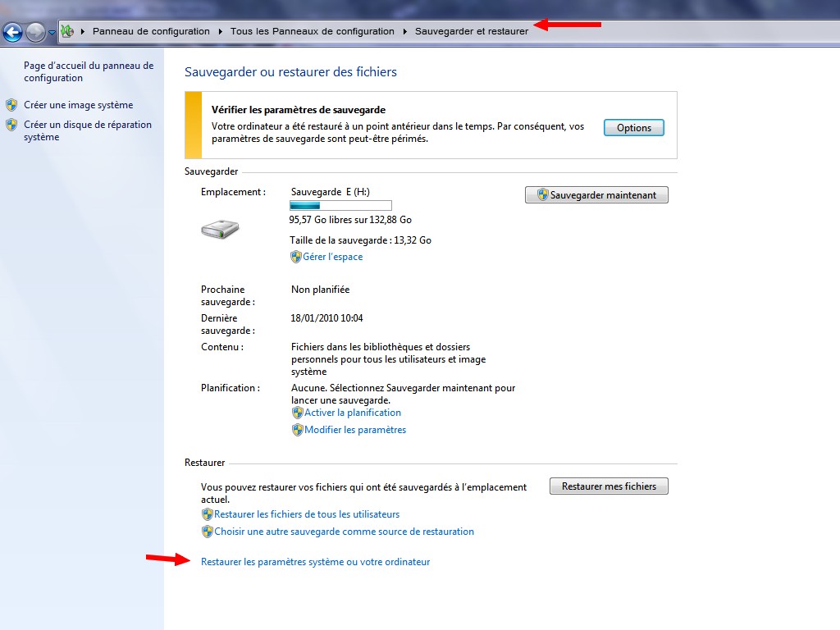Click shield icon next to Activer la planification
This screenshot has height=630, width=840.
(297, 413)
